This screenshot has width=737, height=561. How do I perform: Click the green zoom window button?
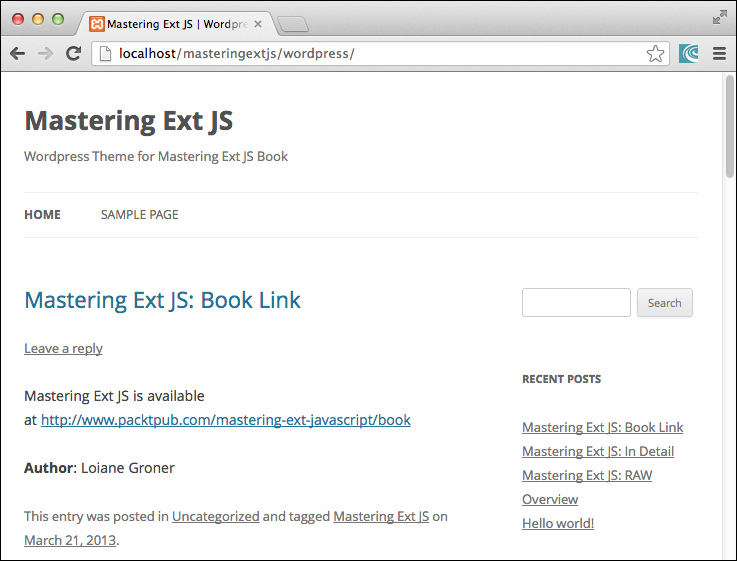pos(58,19)
